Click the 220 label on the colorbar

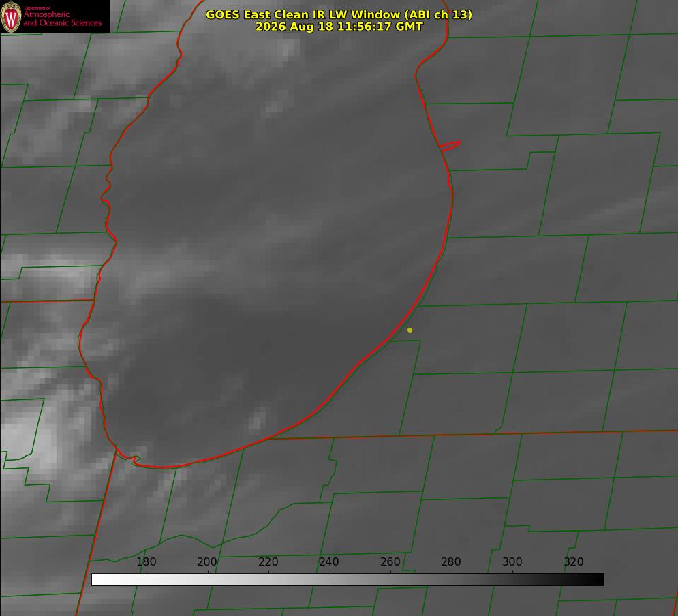pyautogui.click(x=268, y=561)
